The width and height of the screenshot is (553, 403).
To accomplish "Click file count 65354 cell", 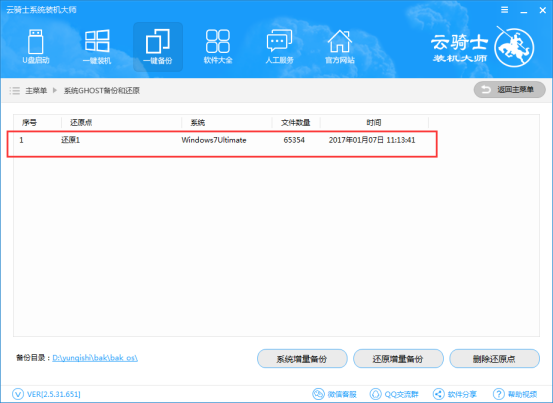I will click(x=294, y=140).
